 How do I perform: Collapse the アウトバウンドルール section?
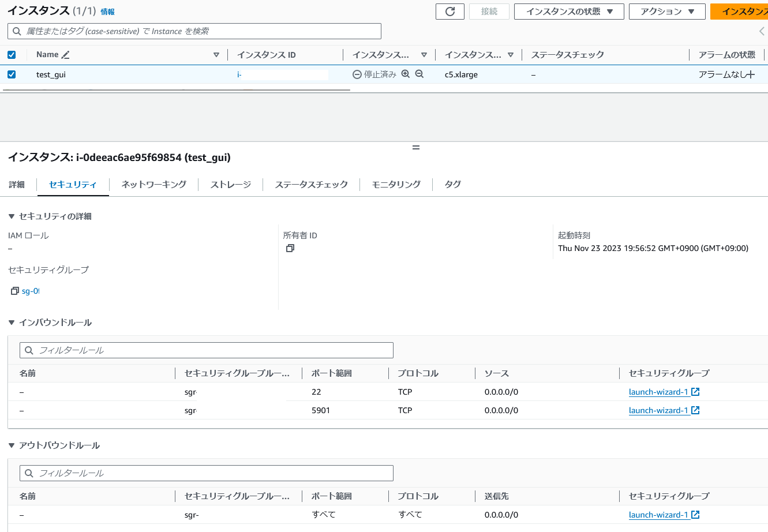(12, 445)
